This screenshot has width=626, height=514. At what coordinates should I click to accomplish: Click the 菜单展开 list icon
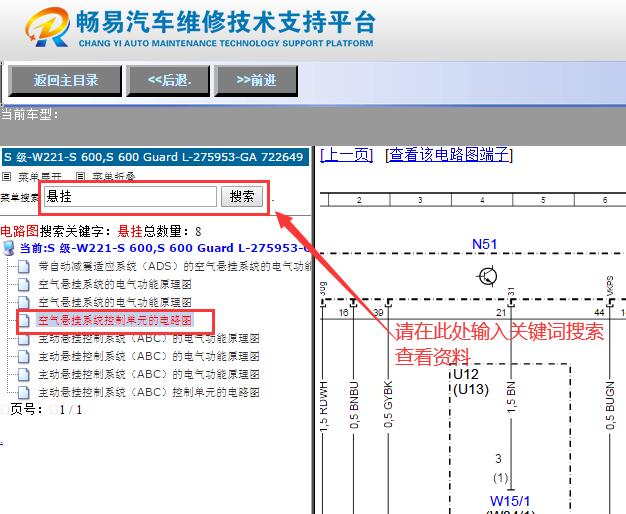click(x=7, y=176)
